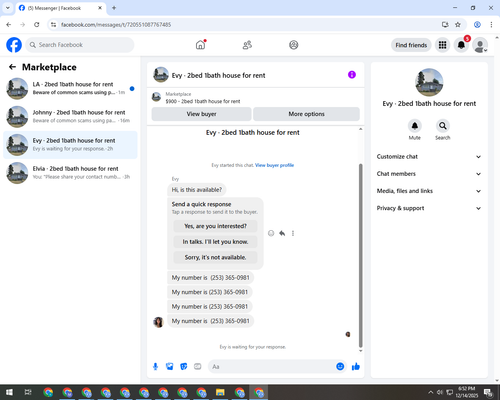Click the voice clip microphone icon
The width and height of the screenshot is (500, 400).
(x=155, y=367)
